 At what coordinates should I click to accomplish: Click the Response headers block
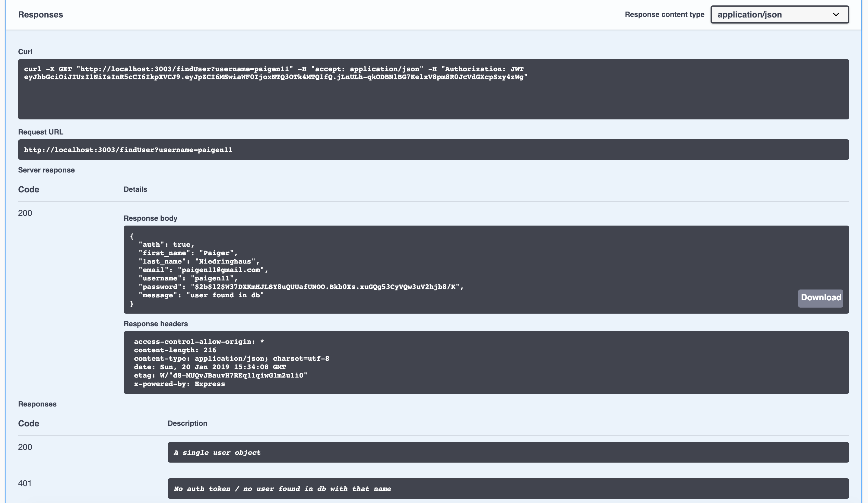(x=486, y=362)
